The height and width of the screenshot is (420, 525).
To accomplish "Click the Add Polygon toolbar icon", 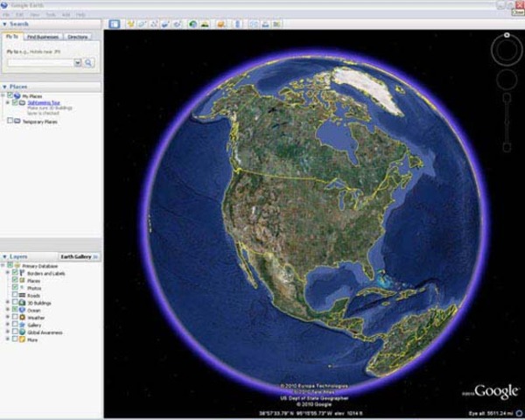I will click(x=142, y=24).
